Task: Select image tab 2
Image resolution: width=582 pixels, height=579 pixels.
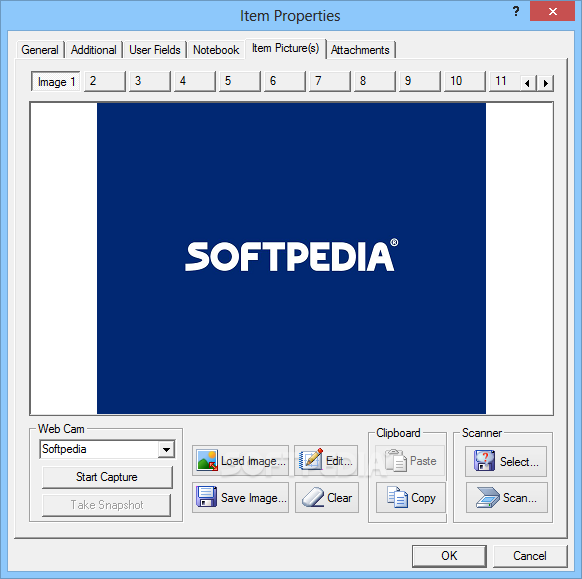Action: 105,81
